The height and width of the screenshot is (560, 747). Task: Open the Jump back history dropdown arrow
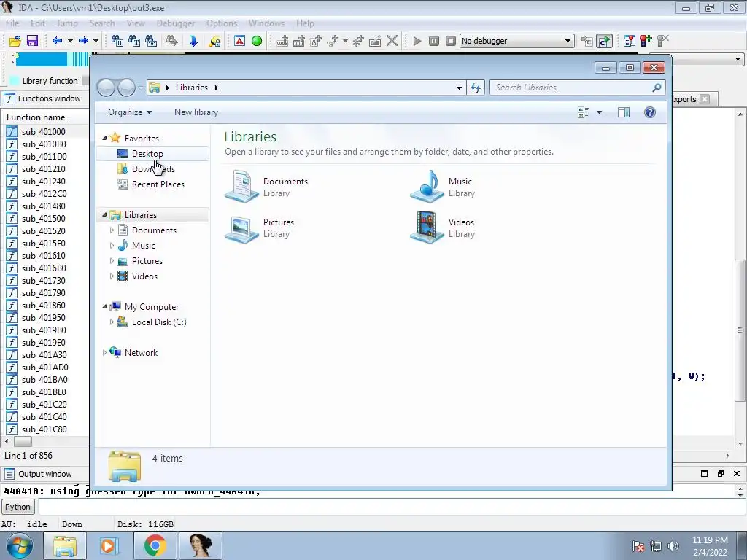pos(70,41)
